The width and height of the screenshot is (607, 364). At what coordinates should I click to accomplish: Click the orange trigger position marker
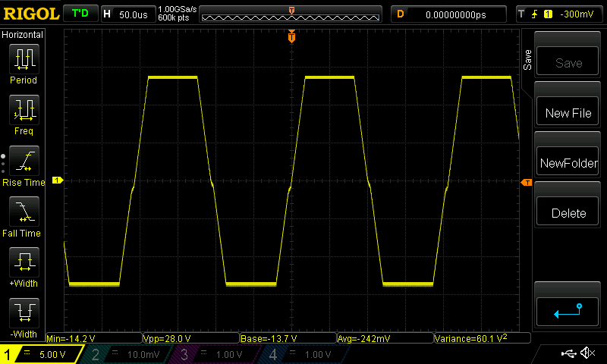coord(291,37)
